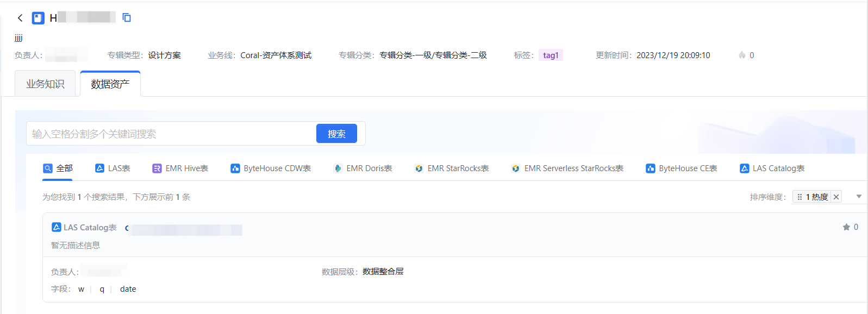Select the 全部 filter tab
Image resolution: width=868 pixels, height=314 pixels.
click(58, 168)
